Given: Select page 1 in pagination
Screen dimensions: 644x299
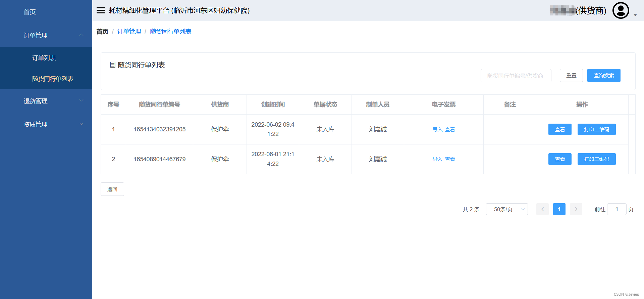Looking at the screenshot, I should pos(559,209).
